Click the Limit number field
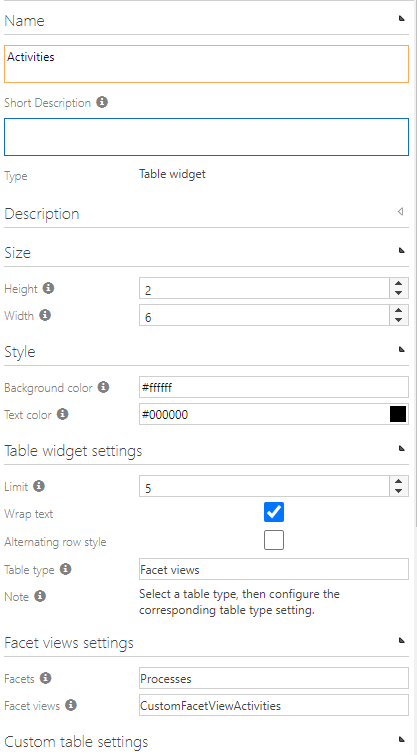 [x=264, y=486]
